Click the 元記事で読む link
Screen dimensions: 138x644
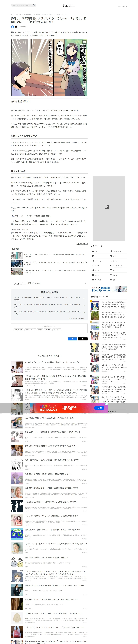(82, 244)
